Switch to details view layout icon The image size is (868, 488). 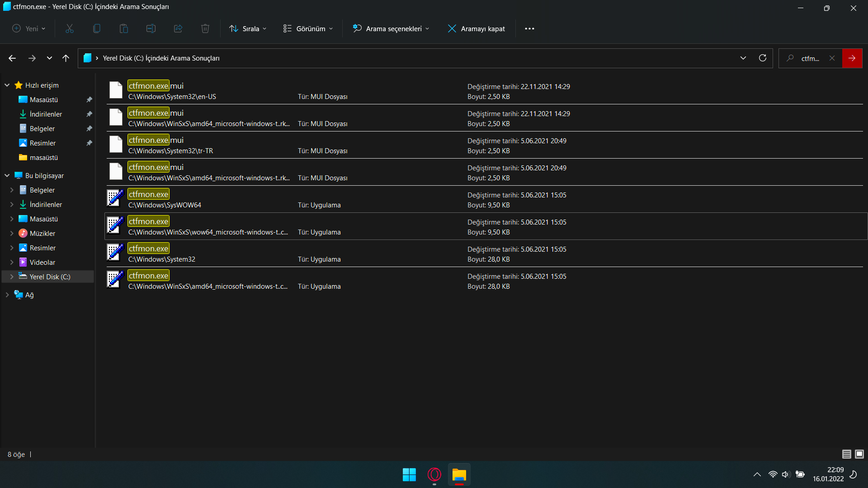point(846,454)
